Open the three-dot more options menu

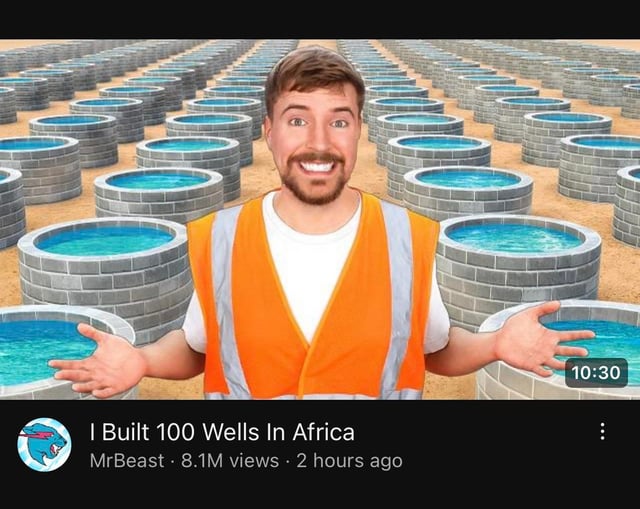coord(602,431)
